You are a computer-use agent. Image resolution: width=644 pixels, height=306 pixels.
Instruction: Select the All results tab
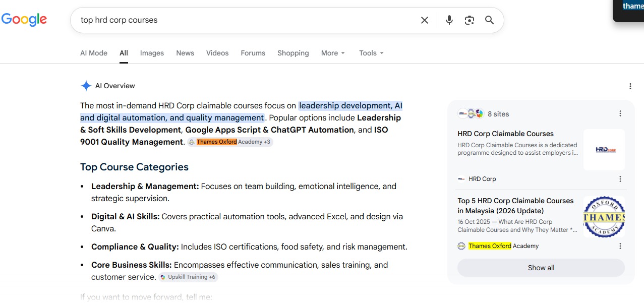124,53
